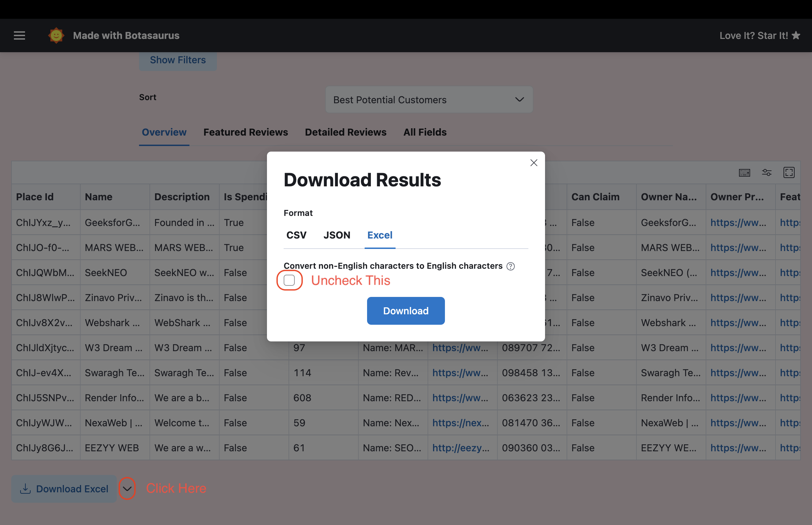
Task: Switch to Featured Reviews tab
Action: (x=245, y=132)
